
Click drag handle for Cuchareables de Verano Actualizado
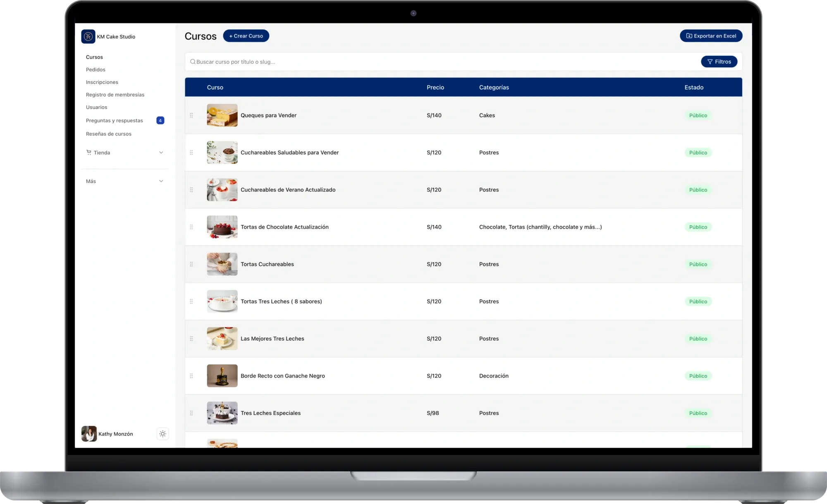pos(191,190)
